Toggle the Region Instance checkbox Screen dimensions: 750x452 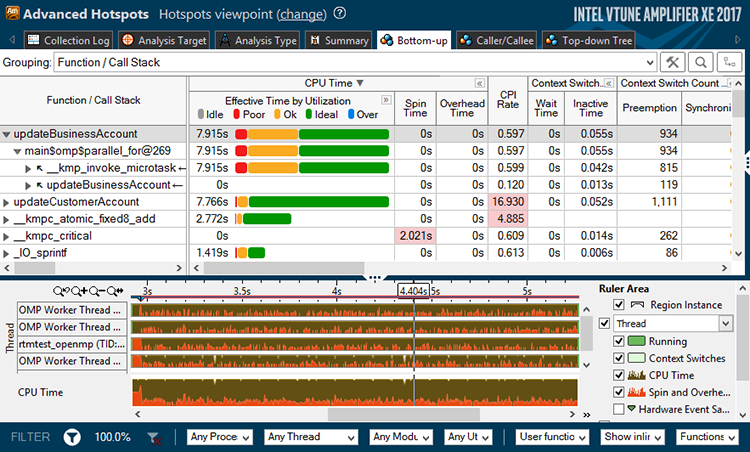618,305
